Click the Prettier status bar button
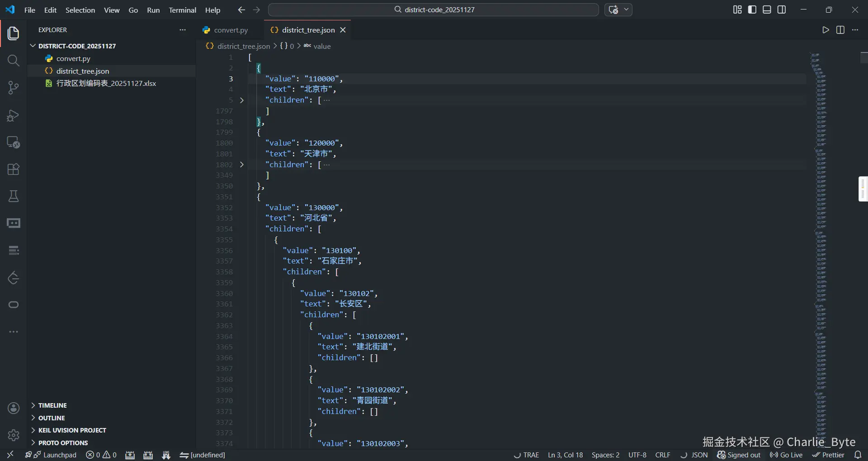This screenshot has height=461, width=868. point(828,455)
